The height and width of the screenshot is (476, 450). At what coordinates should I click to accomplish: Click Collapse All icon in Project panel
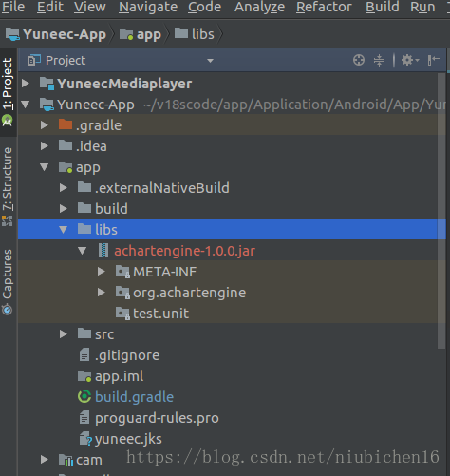(x=379, y=60)
